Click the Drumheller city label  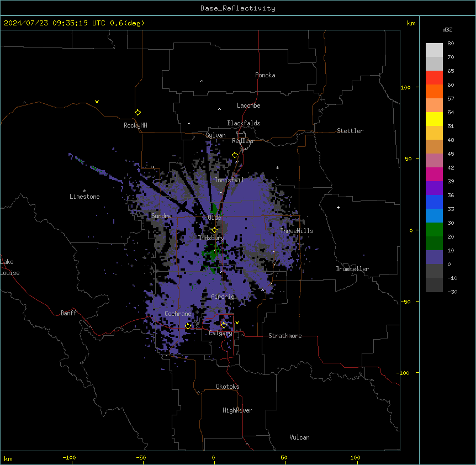coord(352,269)
